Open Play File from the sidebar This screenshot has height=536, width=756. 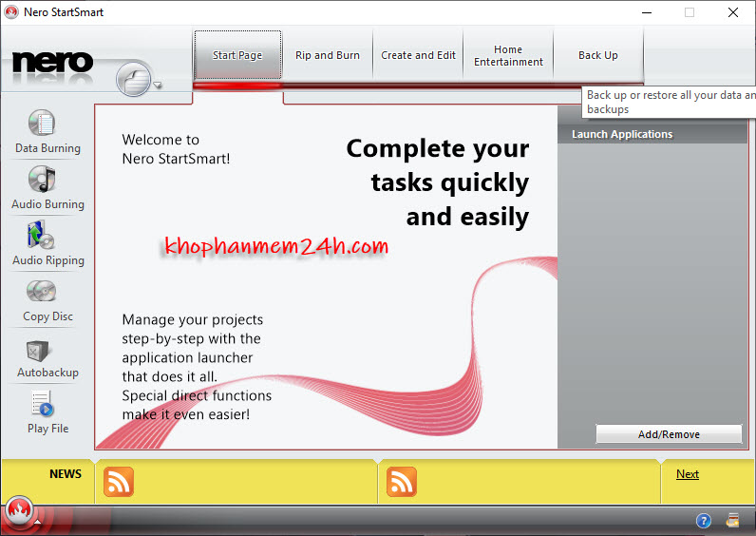(x=47, y=412)
